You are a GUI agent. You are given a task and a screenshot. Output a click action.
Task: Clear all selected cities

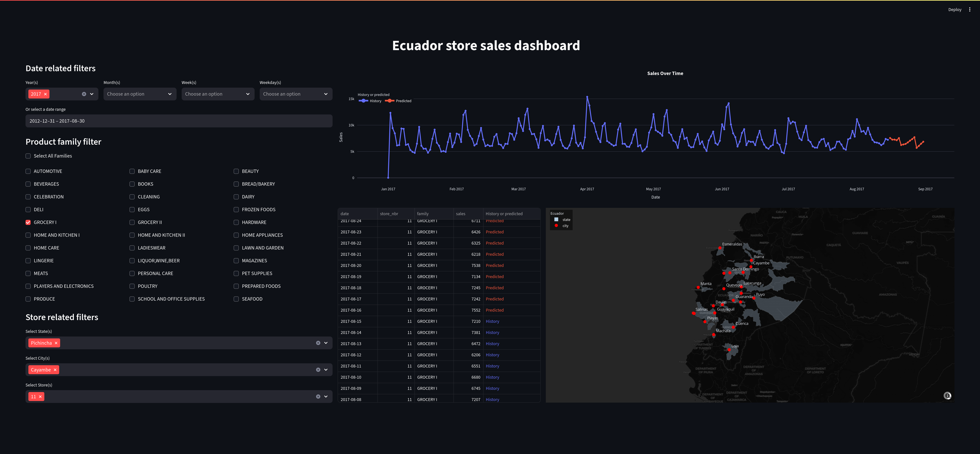[318, 370]
